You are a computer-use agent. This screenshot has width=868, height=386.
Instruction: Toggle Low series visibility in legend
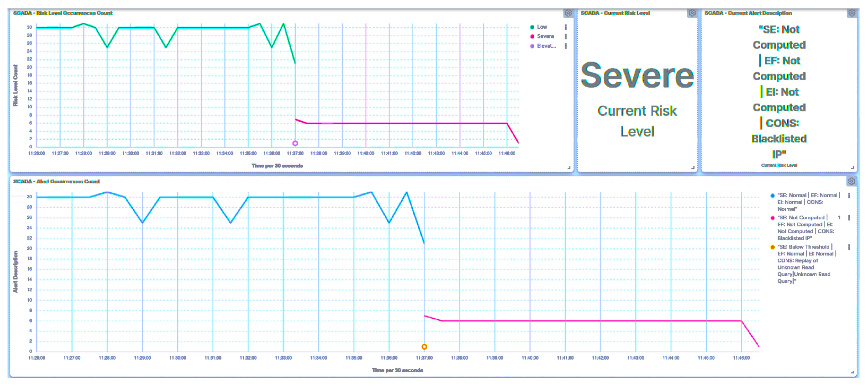tap(542, 27)
